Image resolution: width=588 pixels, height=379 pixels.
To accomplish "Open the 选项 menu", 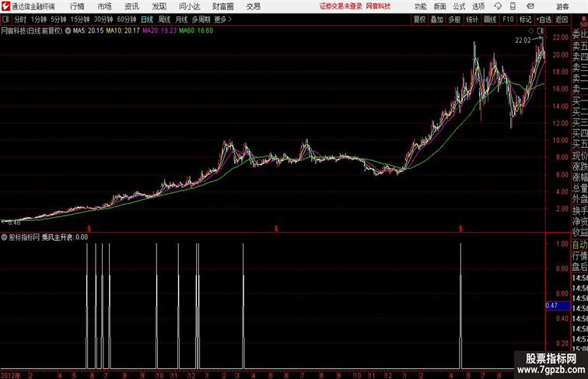I will coord(478,6).
